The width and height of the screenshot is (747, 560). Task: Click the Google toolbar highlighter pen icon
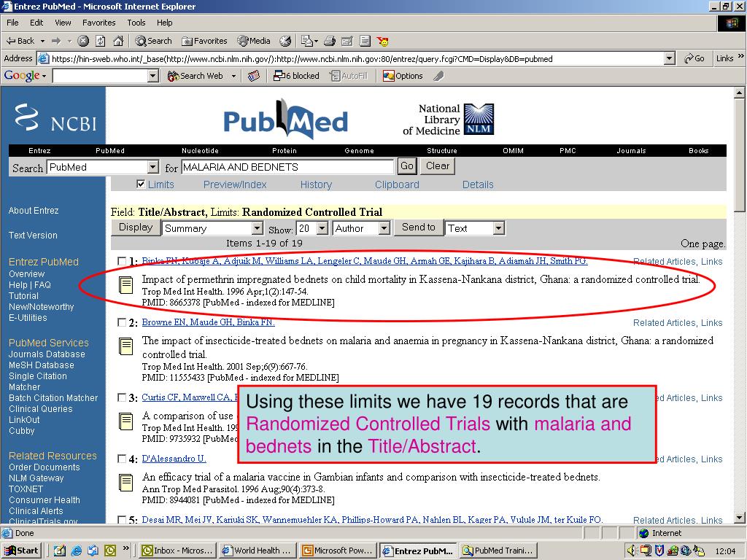click(438, 76)
